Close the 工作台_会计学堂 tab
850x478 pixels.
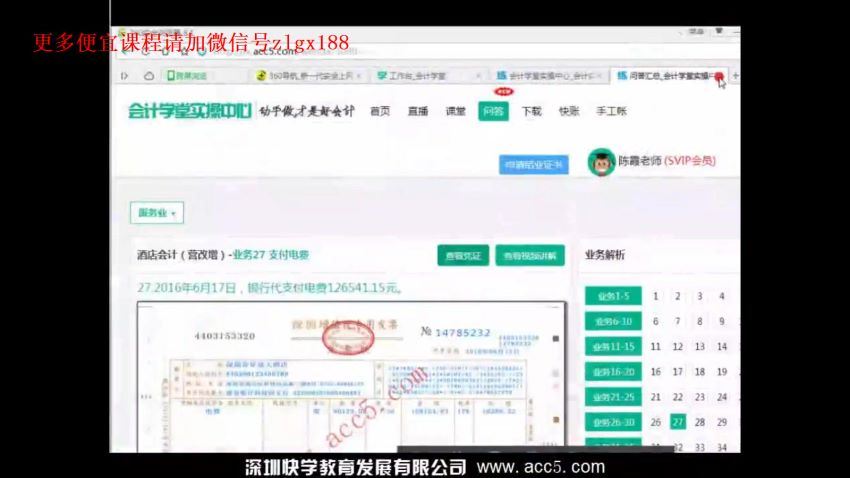tap(478, 76)
